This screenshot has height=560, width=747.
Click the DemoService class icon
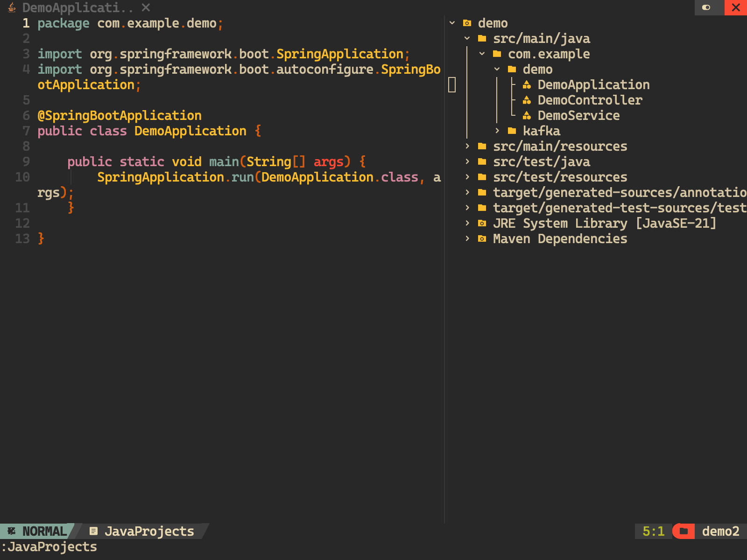(x=527, y=115)
